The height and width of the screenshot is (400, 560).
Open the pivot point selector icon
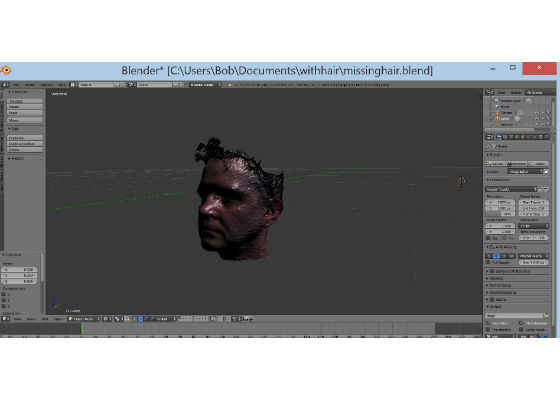[118, 319]
